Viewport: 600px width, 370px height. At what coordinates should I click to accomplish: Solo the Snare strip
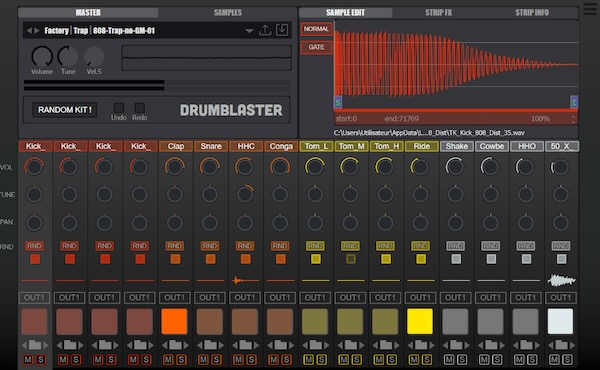tap(216, 360)
